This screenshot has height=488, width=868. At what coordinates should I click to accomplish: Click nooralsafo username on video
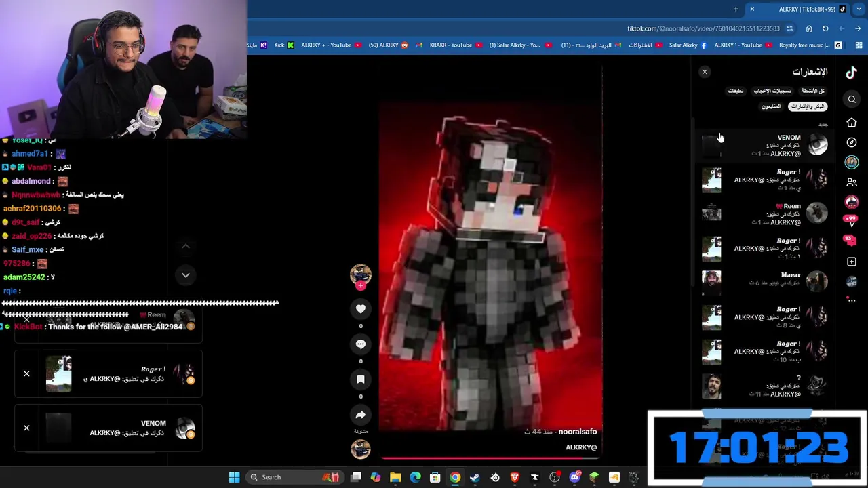click(578, 432)
